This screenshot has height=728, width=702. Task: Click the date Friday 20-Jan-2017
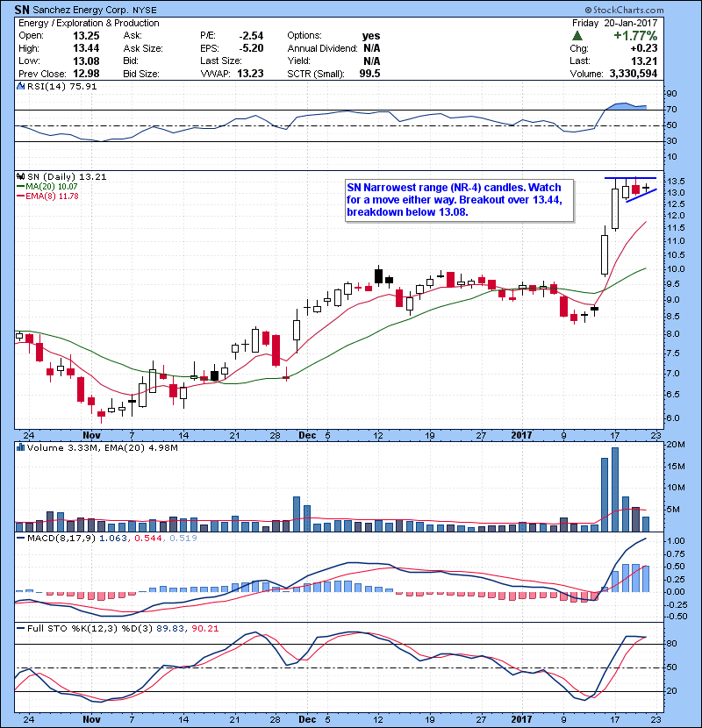pos(614,23)
